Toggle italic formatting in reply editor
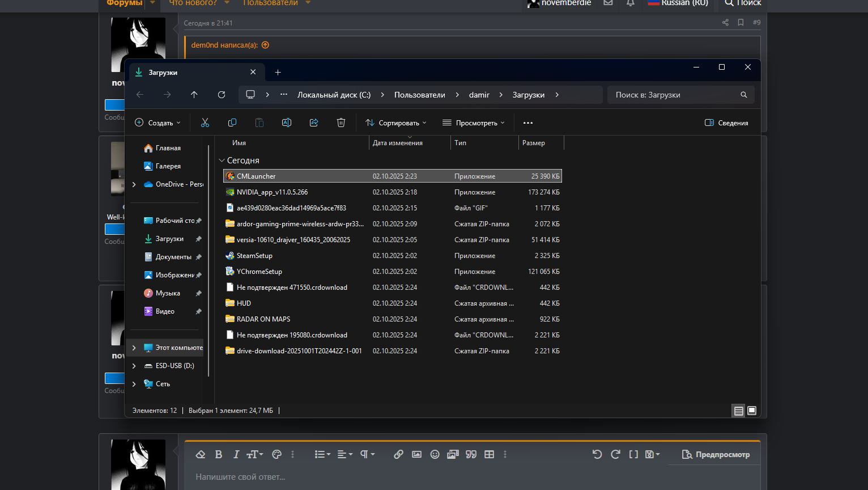The image size is (868, 490). pyautogui.click(x=236, y=454)
